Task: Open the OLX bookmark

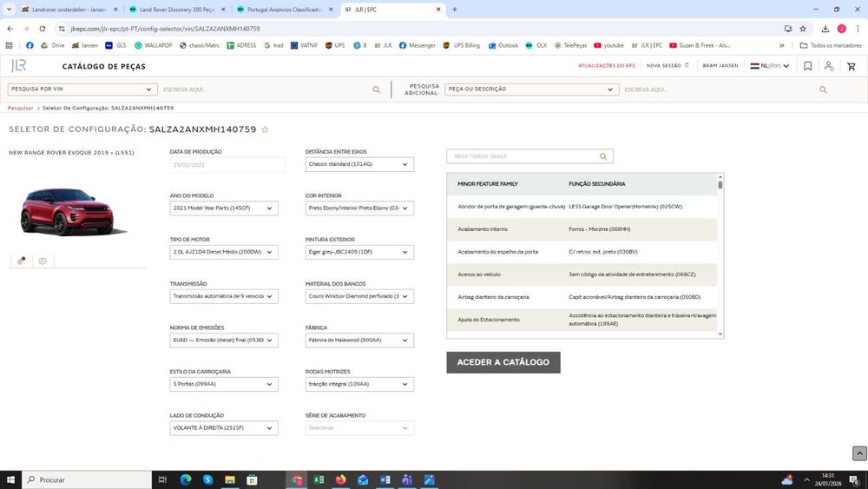Action: tap(536, 45)
